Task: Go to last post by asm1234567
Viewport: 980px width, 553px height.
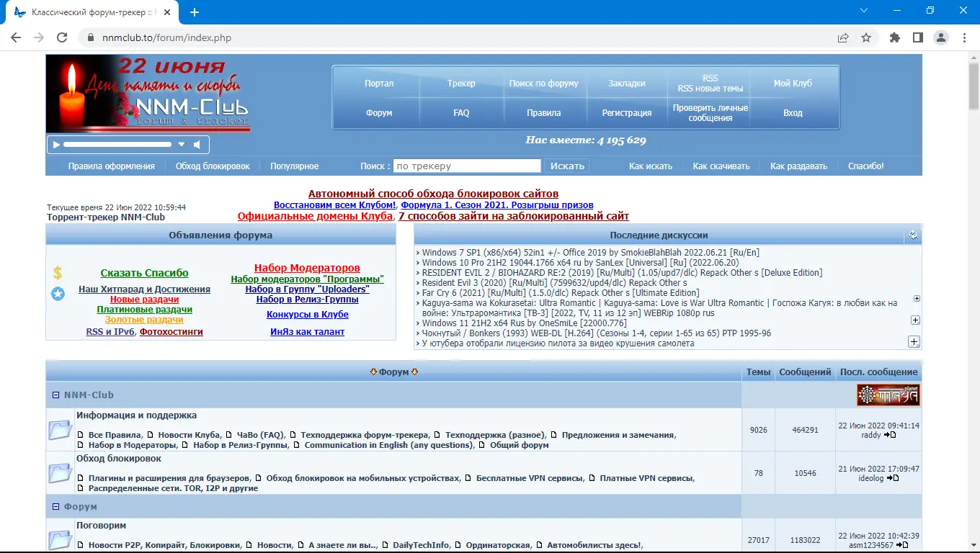Action: (904, 545)
